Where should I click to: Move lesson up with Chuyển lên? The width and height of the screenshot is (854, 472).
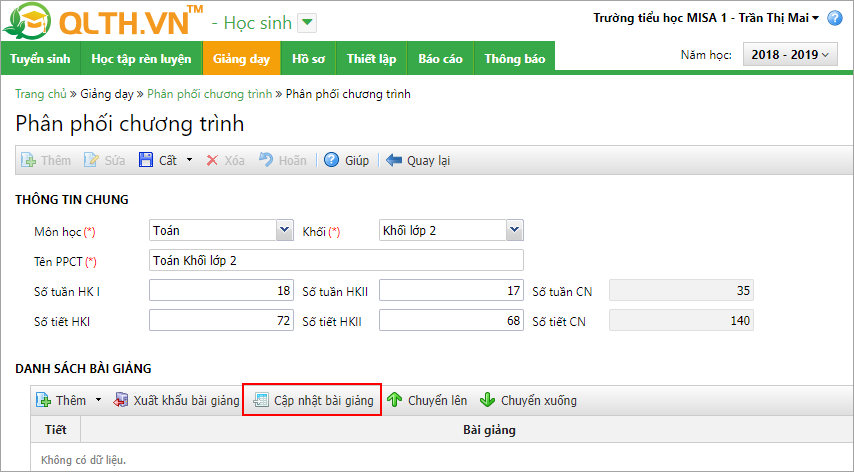[x=395, y=401]
